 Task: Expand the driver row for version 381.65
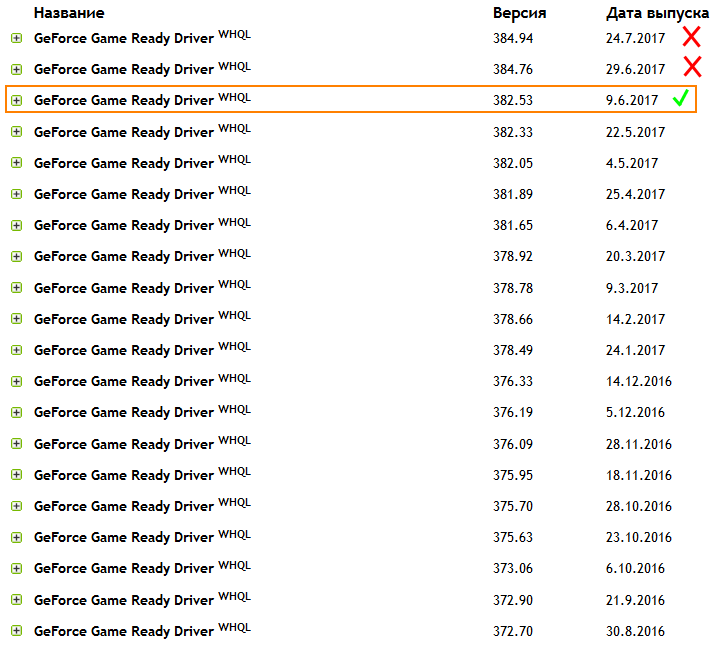[x=17, y=226]
